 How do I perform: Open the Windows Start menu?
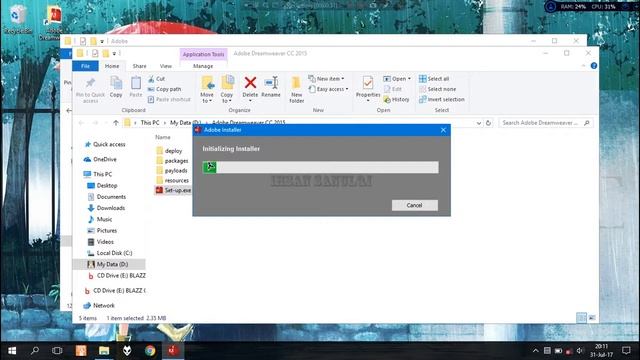point(12,351)
